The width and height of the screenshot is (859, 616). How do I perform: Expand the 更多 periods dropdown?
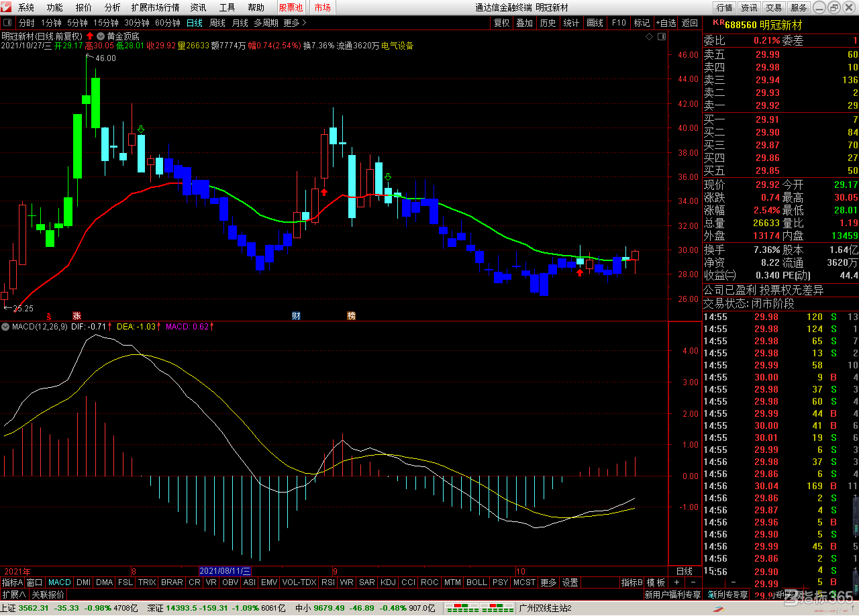(x=295, y=22)
